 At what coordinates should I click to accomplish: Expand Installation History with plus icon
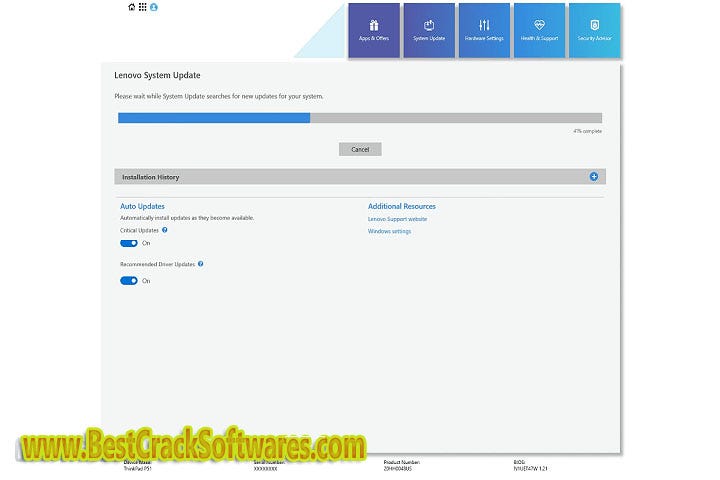(594, 176)
